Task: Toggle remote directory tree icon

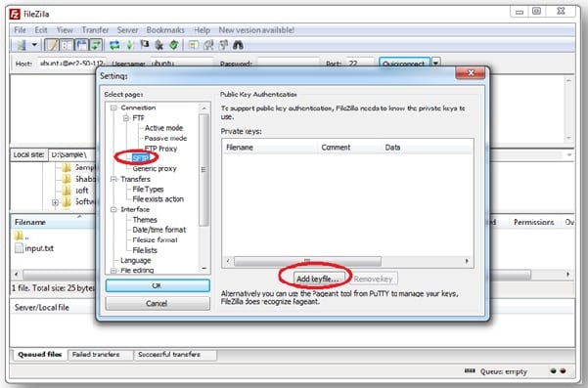Action: [81, 45]
